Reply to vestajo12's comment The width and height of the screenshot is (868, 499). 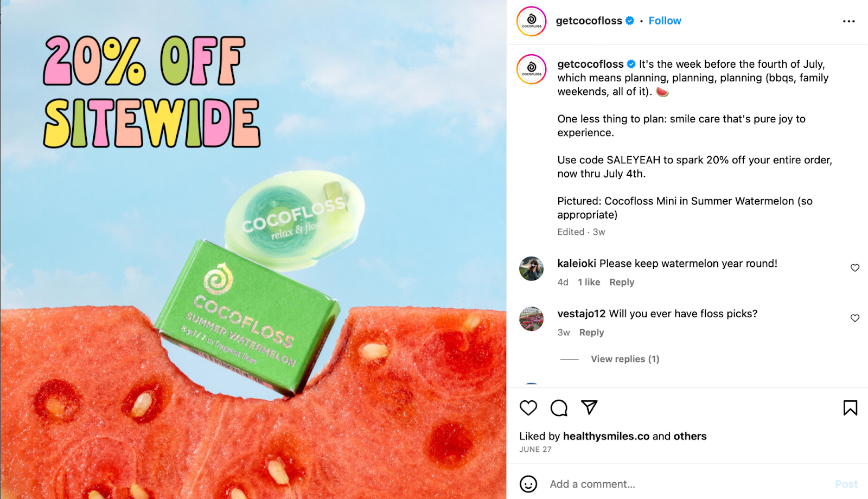point(591,332)
